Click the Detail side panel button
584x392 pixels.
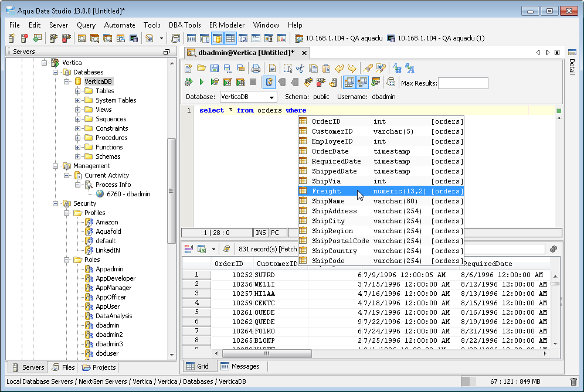(572, 63)
